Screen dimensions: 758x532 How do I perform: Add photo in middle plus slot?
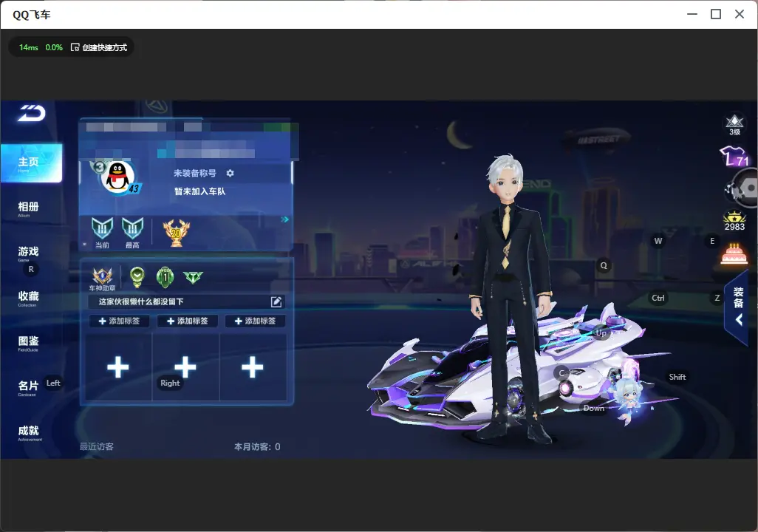(x=185, y=367)
